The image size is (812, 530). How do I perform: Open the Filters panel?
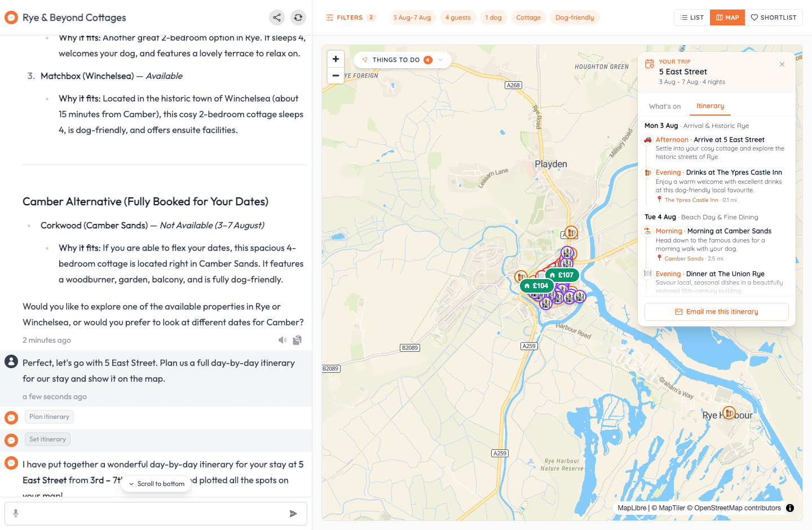(x=351, y=17)
